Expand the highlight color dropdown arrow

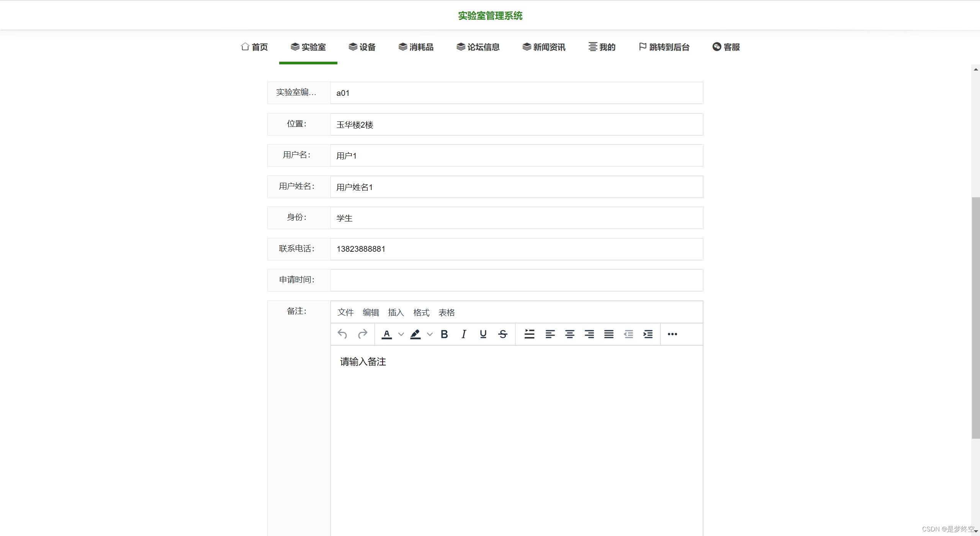pos(430,334)
